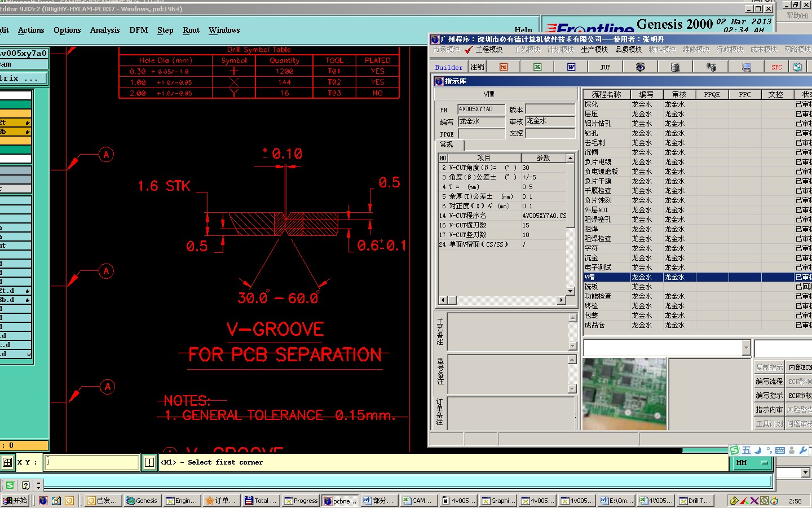Click the notepad edit icon in quick launch
Viewport: 812px width, 508px height.
(56, 501)
